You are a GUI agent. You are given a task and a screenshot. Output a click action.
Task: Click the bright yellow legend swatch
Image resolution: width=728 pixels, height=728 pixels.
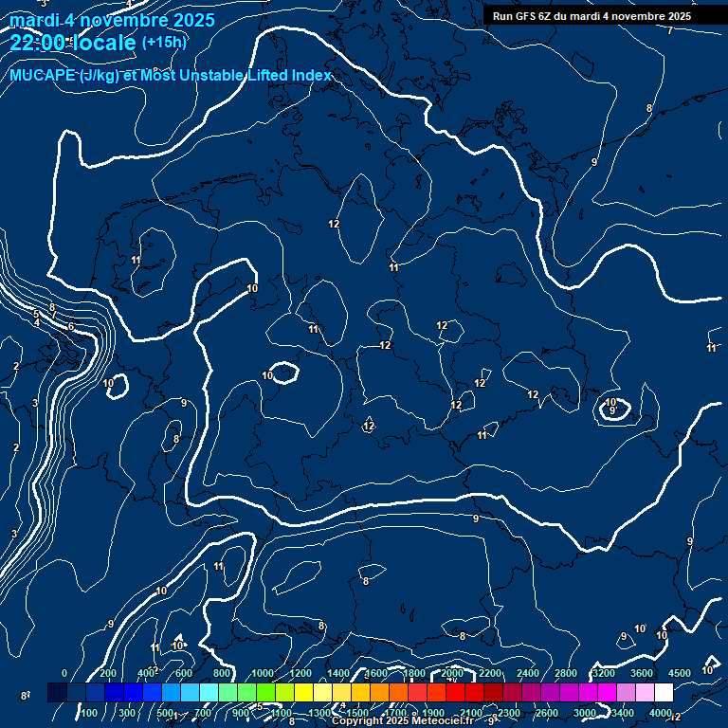click(303, 692)
